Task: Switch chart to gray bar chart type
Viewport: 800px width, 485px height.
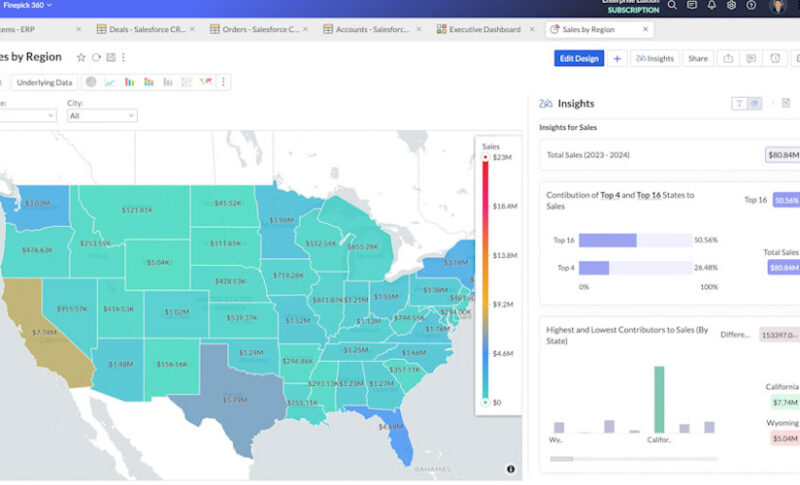Action: [x=167, y=82]
